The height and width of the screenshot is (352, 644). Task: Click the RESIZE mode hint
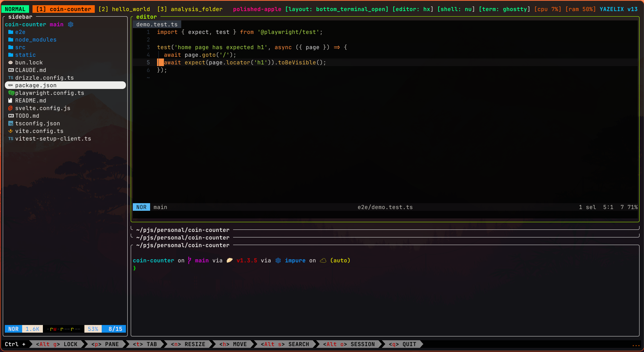click(188, 344)
